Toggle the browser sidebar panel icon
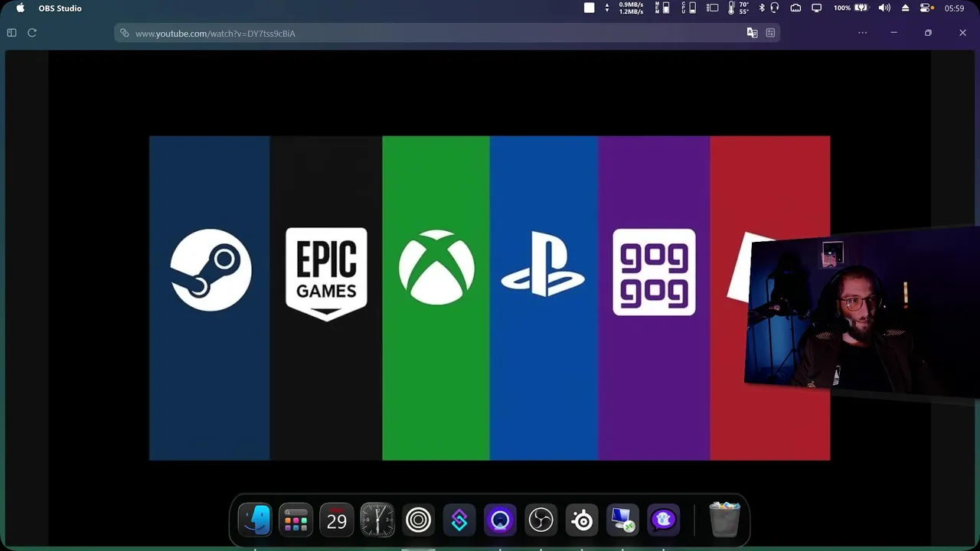 [x=11, y=33]
